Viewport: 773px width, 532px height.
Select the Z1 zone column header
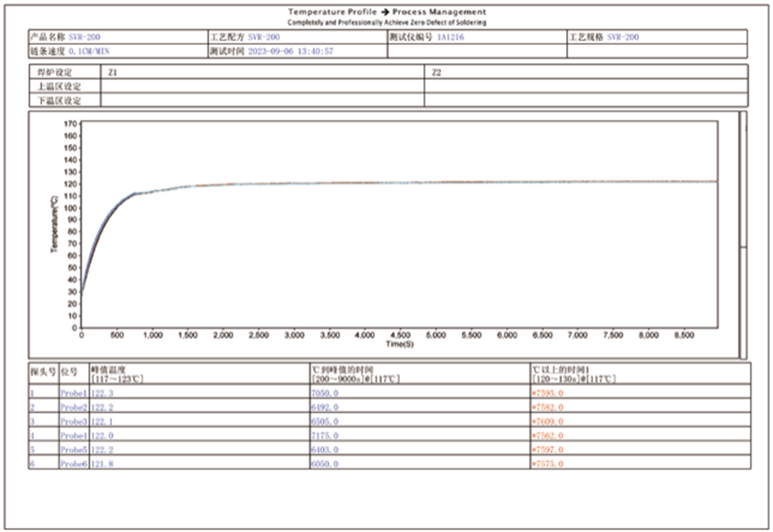tap(111, 72)
